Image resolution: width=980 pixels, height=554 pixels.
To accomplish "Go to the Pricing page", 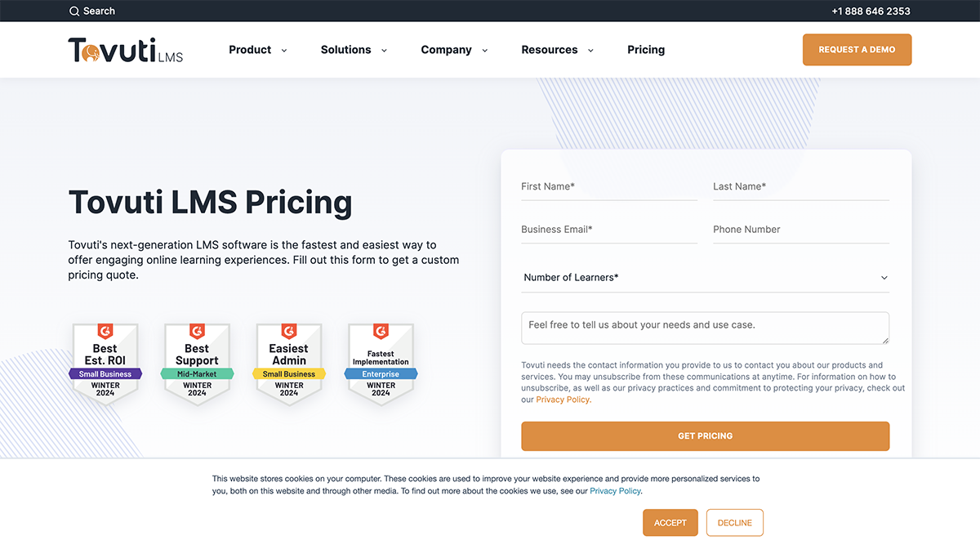I will 646,49.
